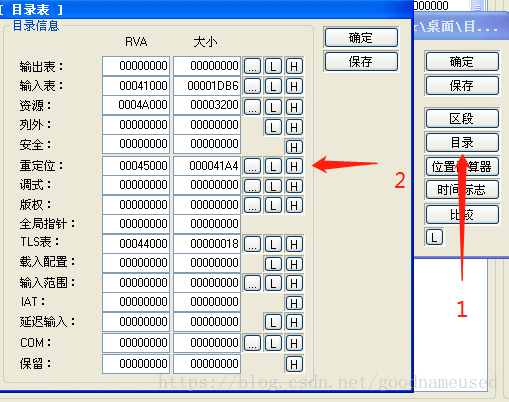The height and width of the screenshot is (402, 509).
Task: Click the L button in 载入配置 row
Action: tap(273, 264)
